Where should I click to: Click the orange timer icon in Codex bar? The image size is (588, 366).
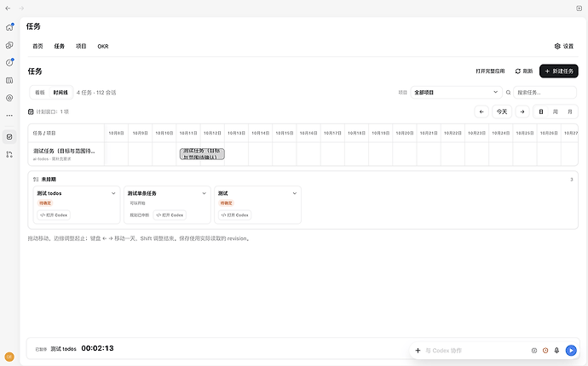pos(545,351)
